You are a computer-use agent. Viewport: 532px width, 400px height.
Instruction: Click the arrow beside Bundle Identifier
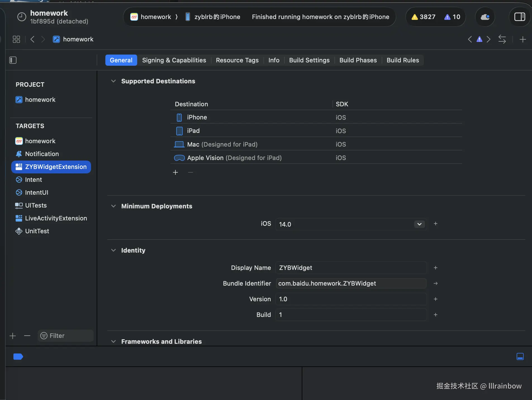coord(435,283)
